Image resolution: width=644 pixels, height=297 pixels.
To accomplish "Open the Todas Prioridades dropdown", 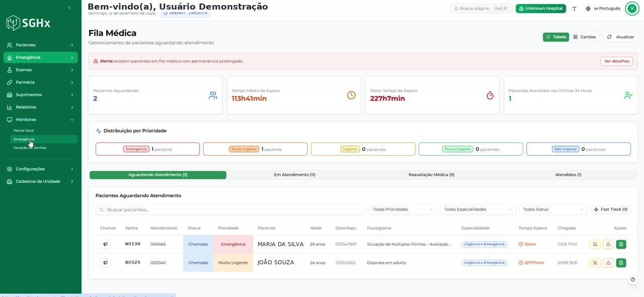I will coord(403,209).
